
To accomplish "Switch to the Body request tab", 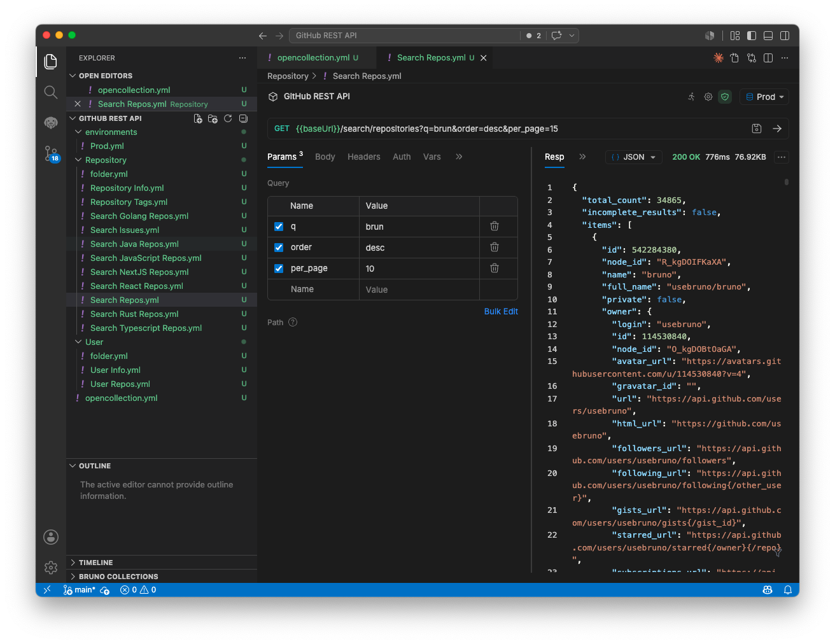I will pos(325,157).
